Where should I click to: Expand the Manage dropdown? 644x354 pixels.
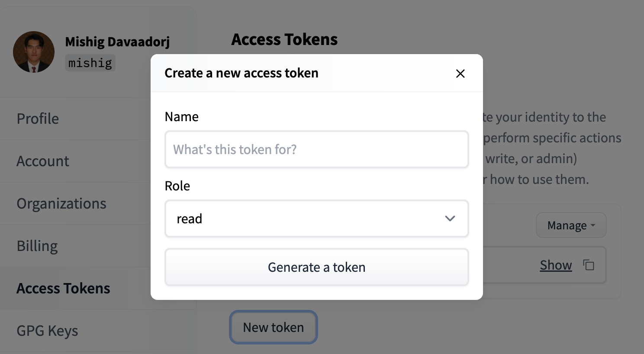(571, 225)
